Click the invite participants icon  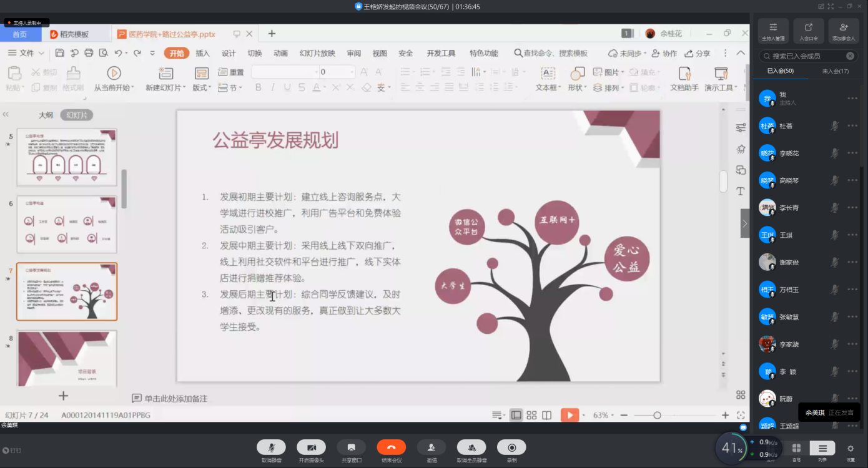(432, 447)
